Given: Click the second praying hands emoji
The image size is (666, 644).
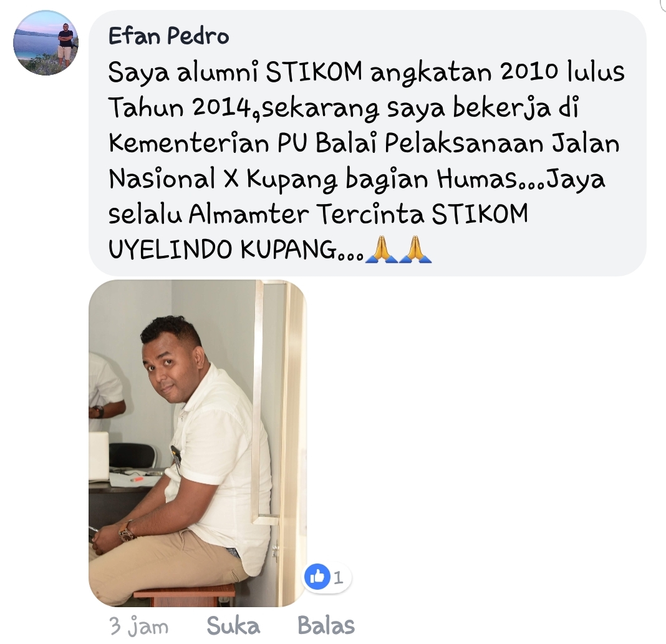Looking at the screenshot, I should pos(415,250).
